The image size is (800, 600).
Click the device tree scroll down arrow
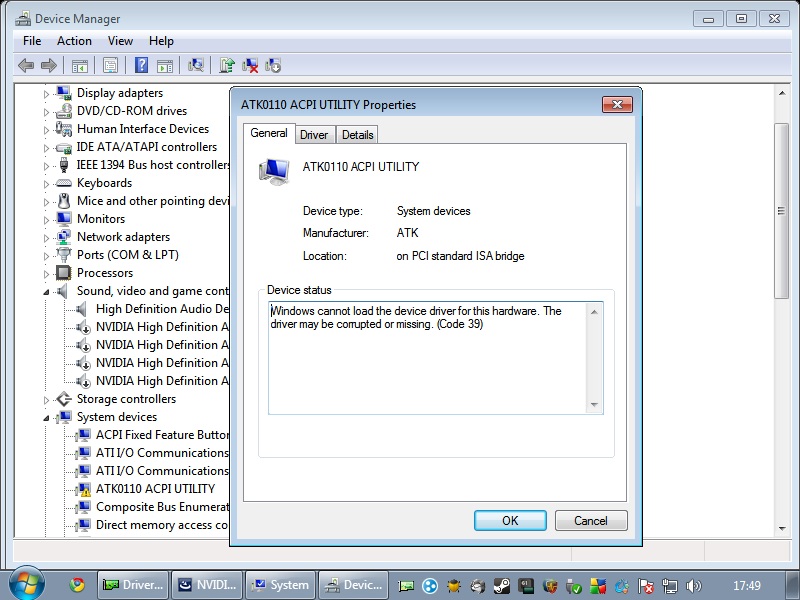(x=782, y=529)
